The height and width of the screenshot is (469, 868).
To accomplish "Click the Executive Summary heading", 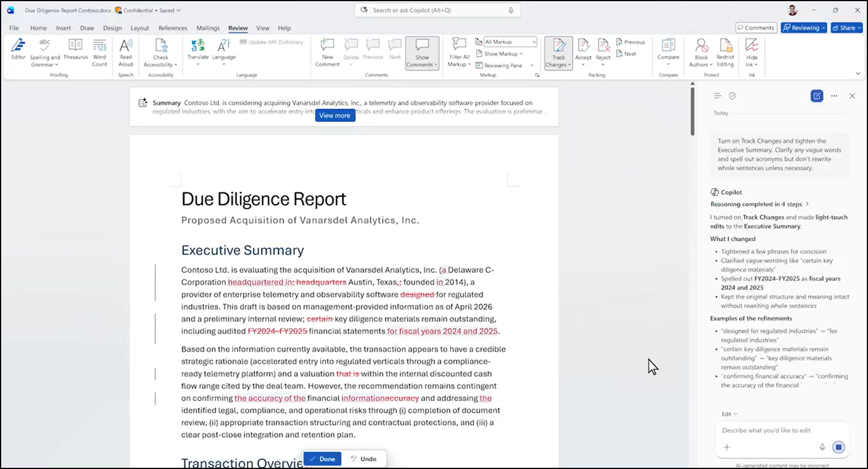I will (x=242, y=250).
